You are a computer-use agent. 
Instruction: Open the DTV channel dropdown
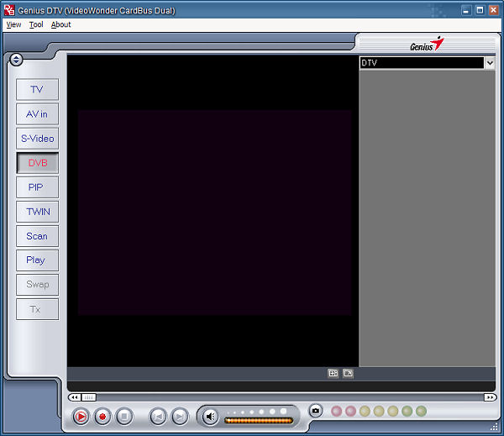(490, 63)
